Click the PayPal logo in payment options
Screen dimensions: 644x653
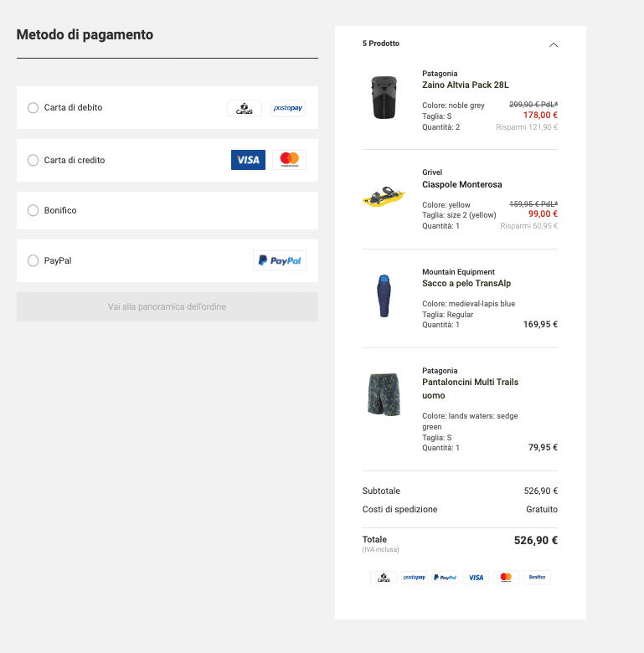[x=280, y=260]
